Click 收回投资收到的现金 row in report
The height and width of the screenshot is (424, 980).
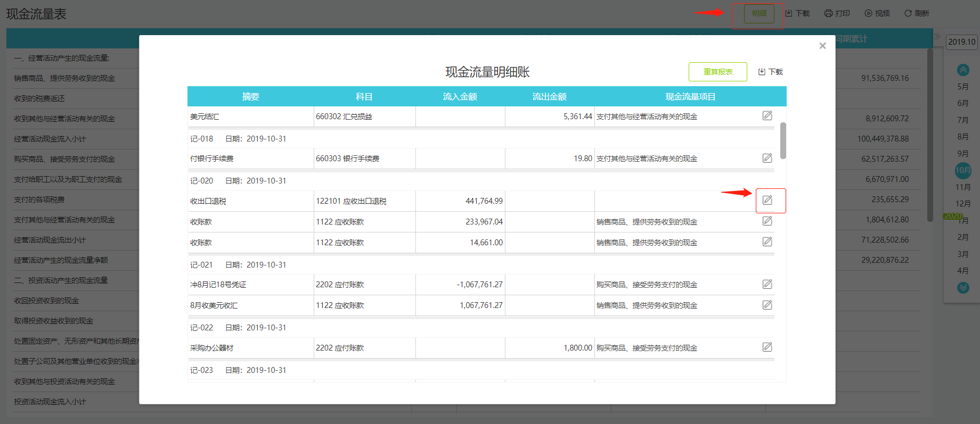click(x=46, y=301)
